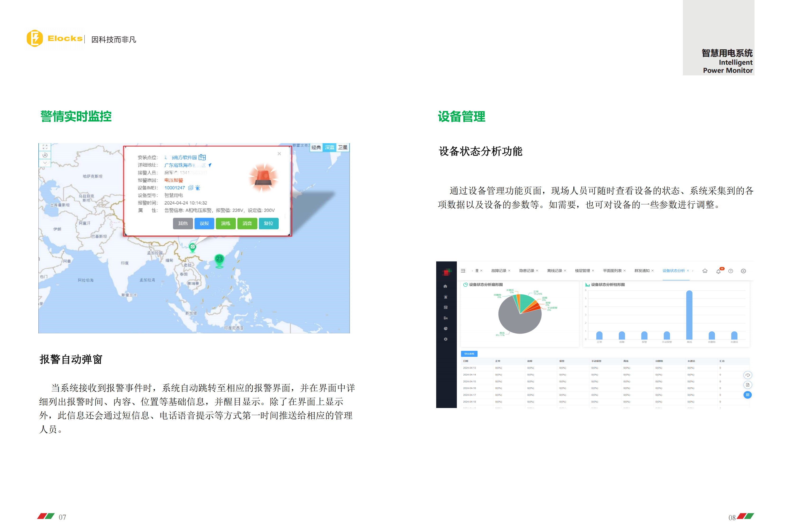Click the map icon beside 南方软件园
This screenshot has height=532, width=791.
(202, 157)
